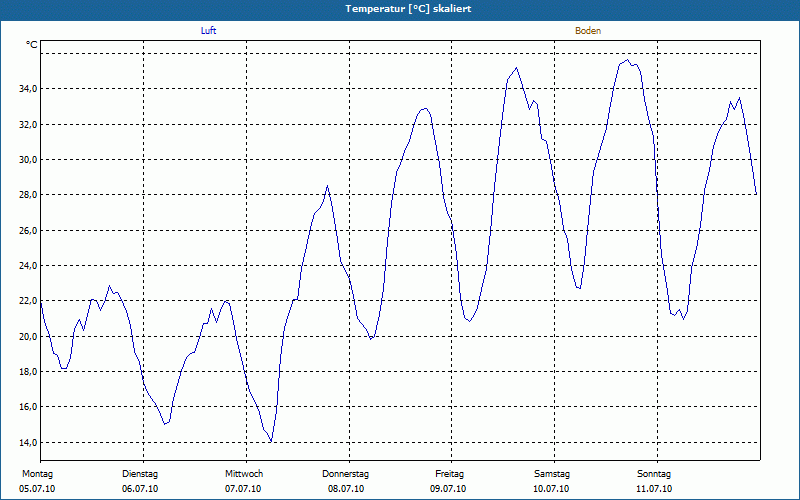The width and height of the screenshot is (800, 500).
Task: Click the date 11.07.10
Action: 654,489
